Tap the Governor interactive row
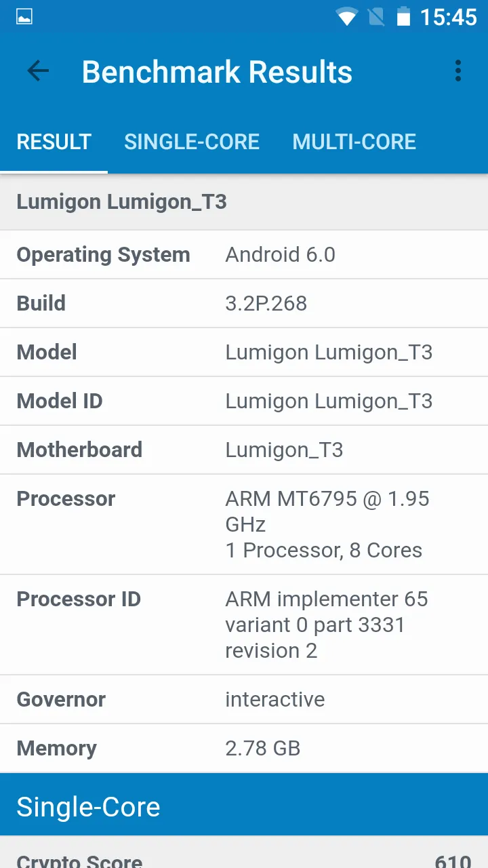The height and width of the screenshot is (868, 488). 244,700
